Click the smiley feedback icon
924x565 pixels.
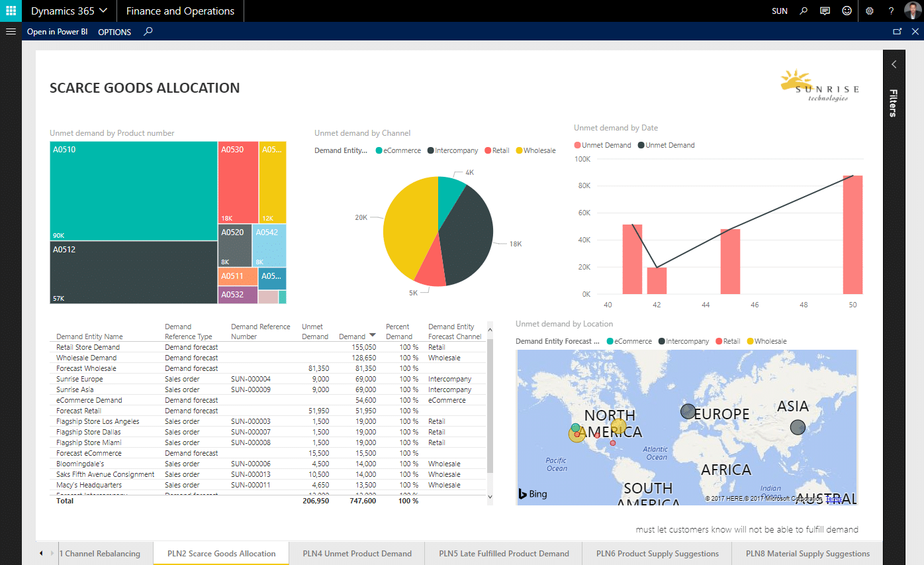pyautogui.click(x=847, y=11)
